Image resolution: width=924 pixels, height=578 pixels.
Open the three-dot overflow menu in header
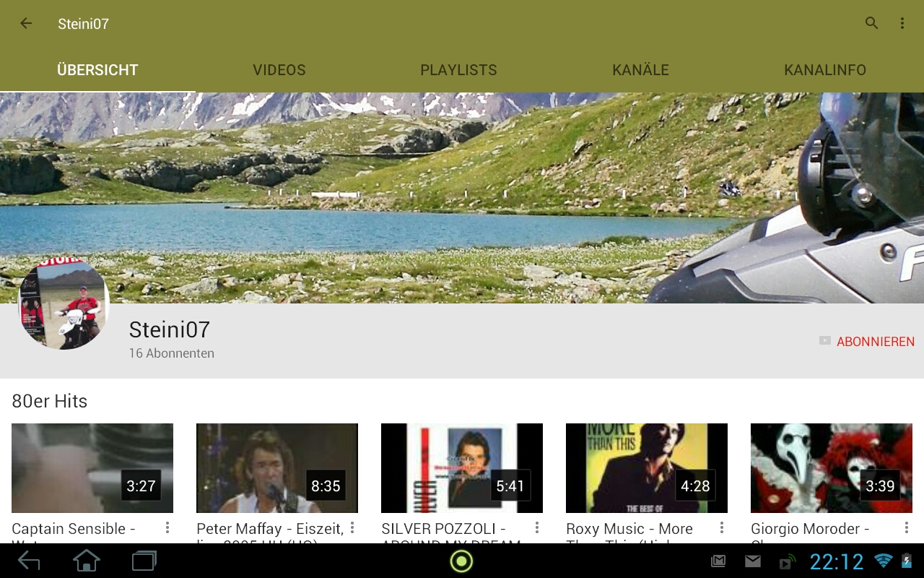coord(902,24)
